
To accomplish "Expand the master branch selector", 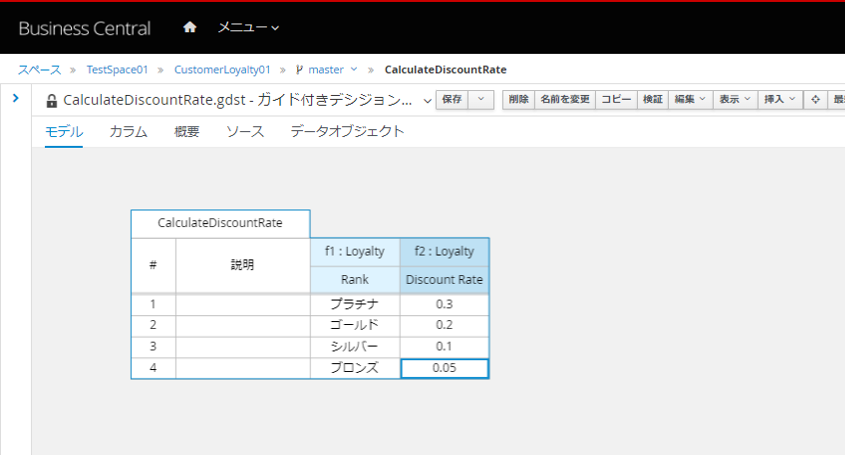I will coord(327,70).
